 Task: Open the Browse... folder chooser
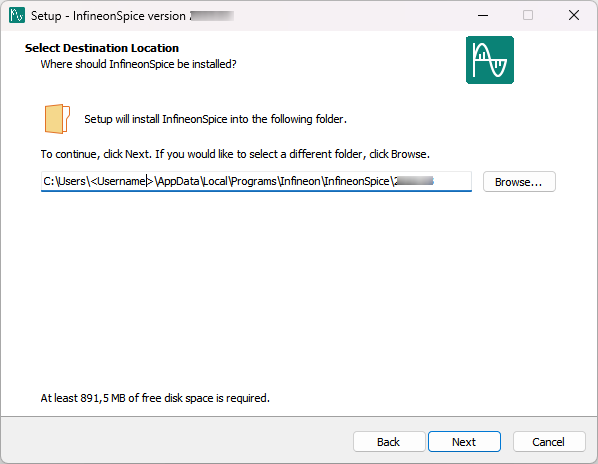[519, 182]
